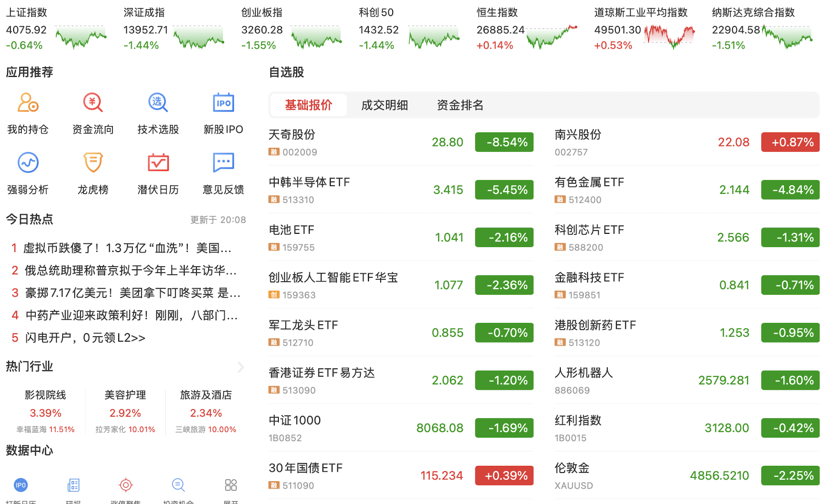The image size is (826, 504).
Task: Click the 意见反馈 feedback icon
Action: point(223,163)
